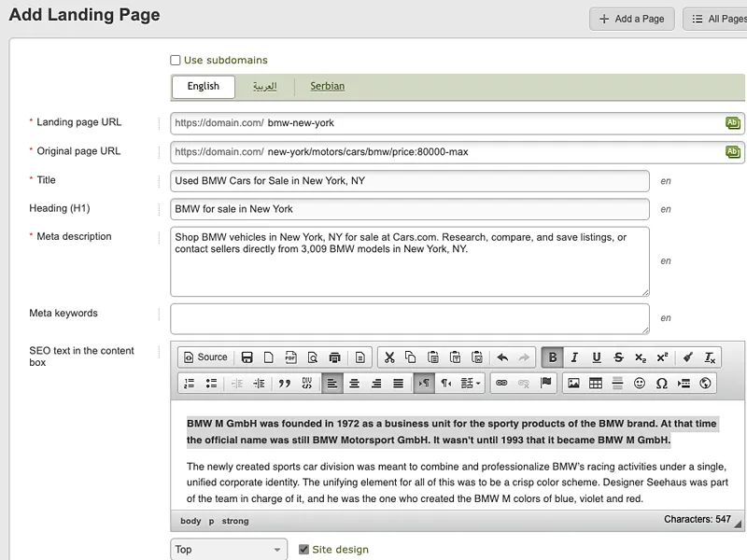
Task: Click the Source button in editor toolbar
Action: 205,357
